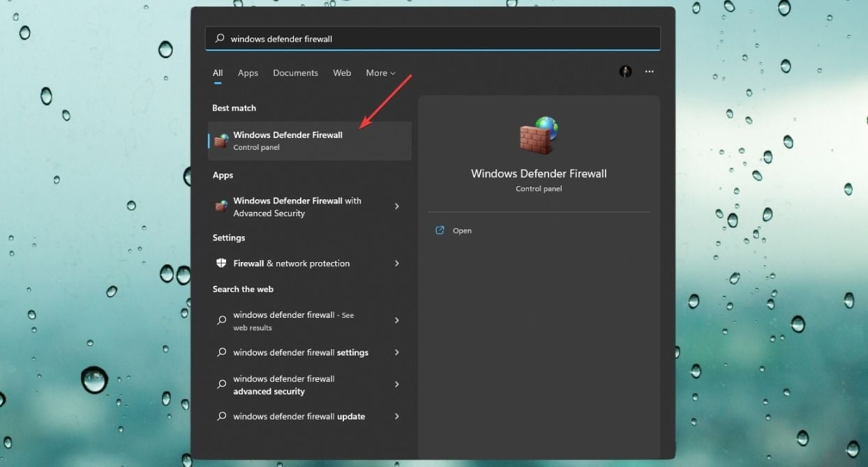Switch to the Documents tab
The height and width of the screenshot is (467, 868).
click(295, 73)
